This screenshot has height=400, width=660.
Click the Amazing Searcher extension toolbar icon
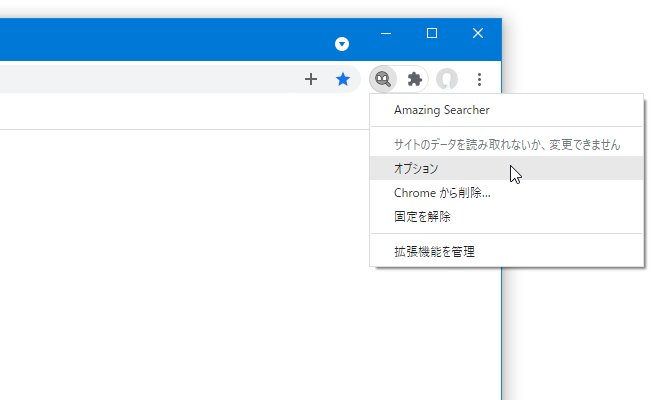click(x=383, y=79)
